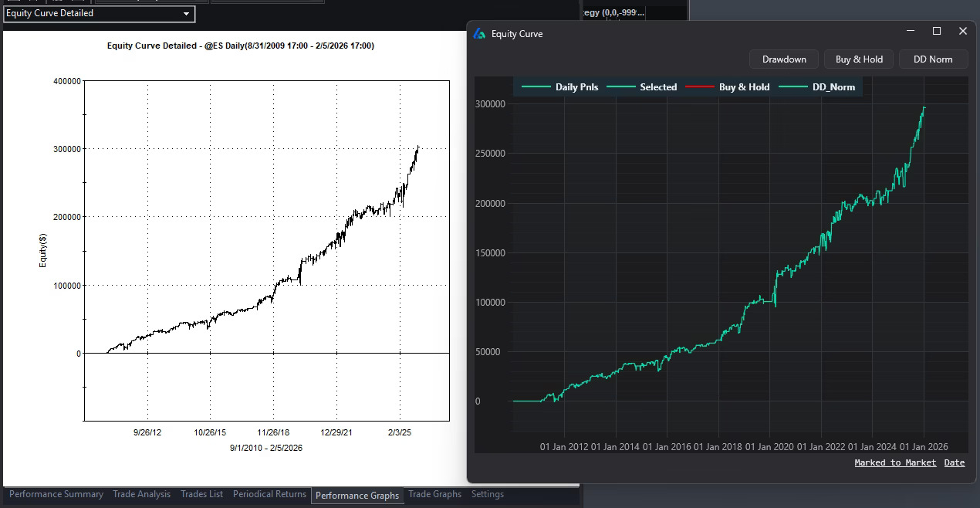Click the Drawdown button
Image resolution: width=980 pixels, height=508 pixels.
784,59
